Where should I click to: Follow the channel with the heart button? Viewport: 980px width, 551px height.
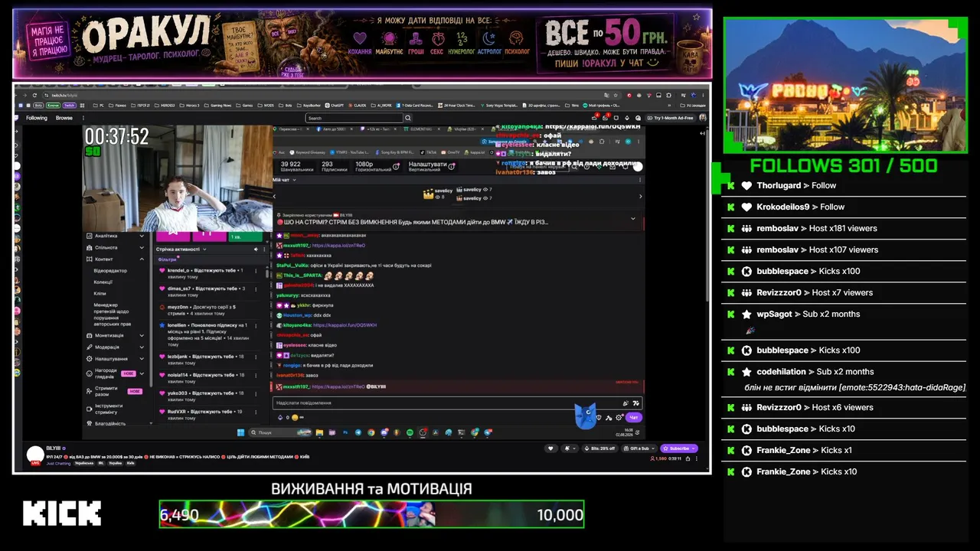tap(550, 448)
